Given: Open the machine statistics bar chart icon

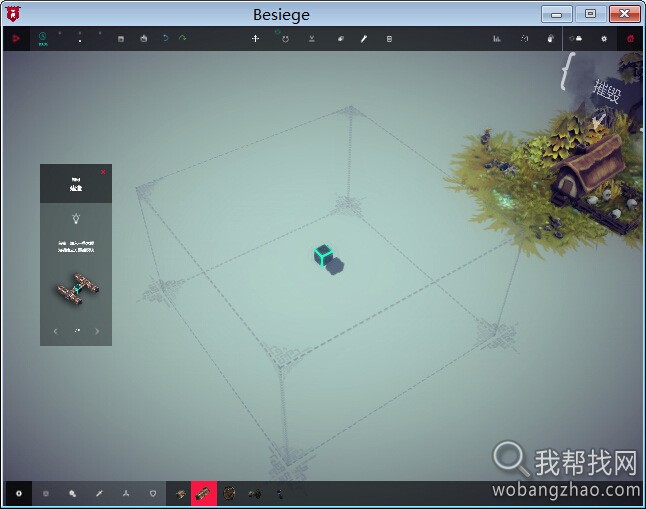Looking at the screenshot, I should [x=497, y=39].
